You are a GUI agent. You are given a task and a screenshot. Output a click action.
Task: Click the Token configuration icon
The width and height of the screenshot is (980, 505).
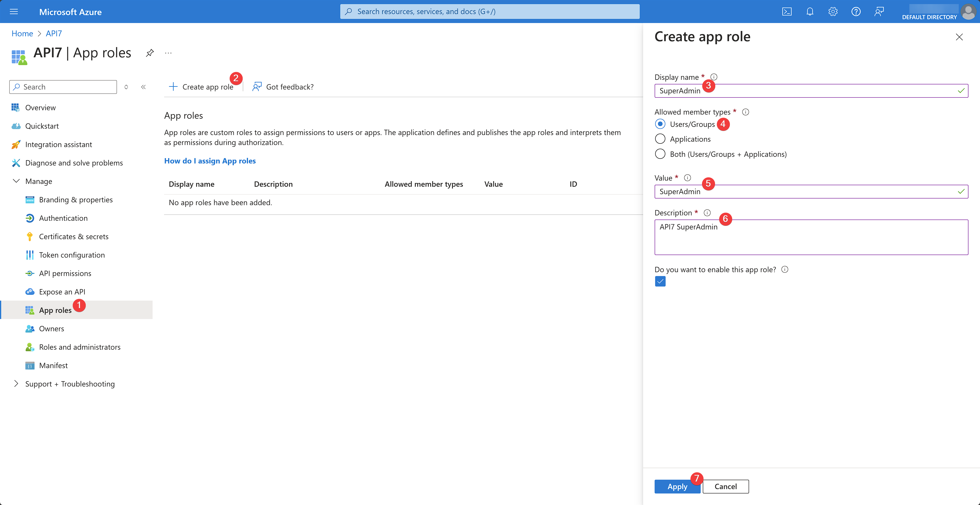click(x=30, y=255)
